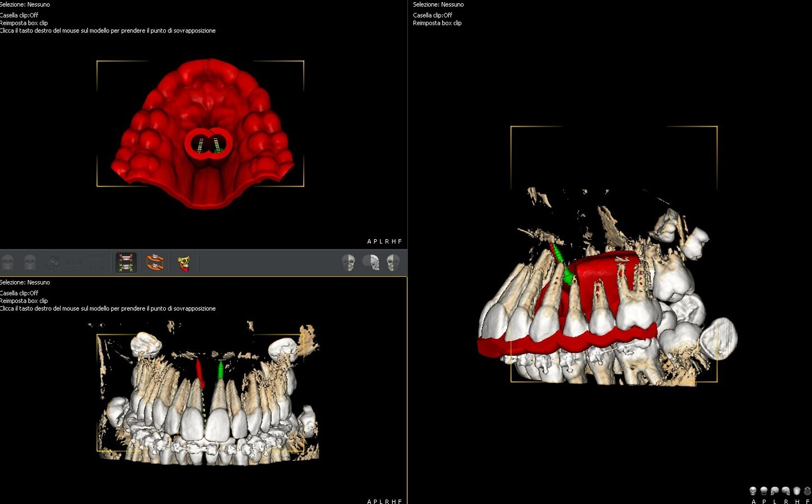Viewport: 812px width, 504px height.
Task: Click 'Reimposta box clip' in right viewport
Action: [437, 23]
